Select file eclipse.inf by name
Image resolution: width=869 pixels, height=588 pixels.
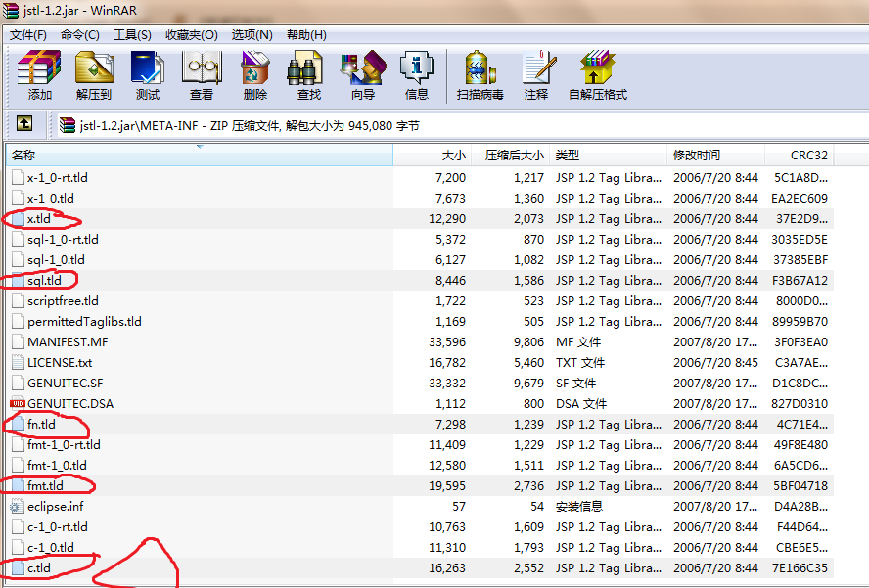pyautogui.click(x=56, y=506)
